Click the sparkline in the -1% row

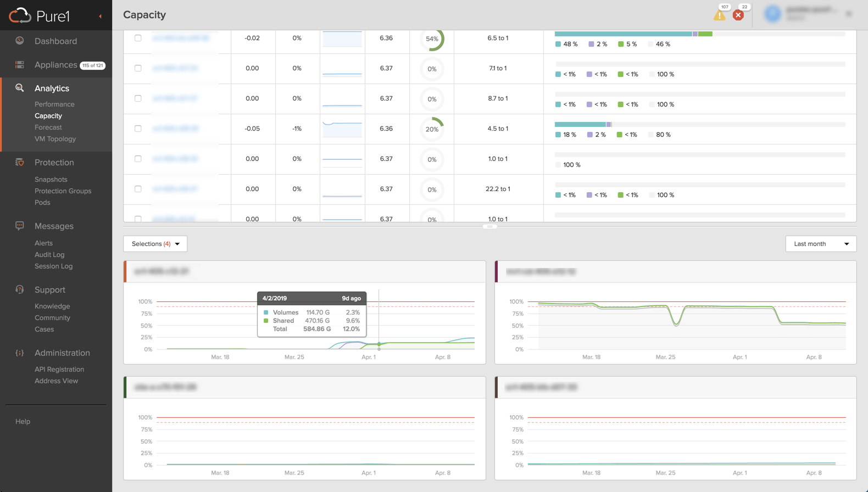(342, 128)
